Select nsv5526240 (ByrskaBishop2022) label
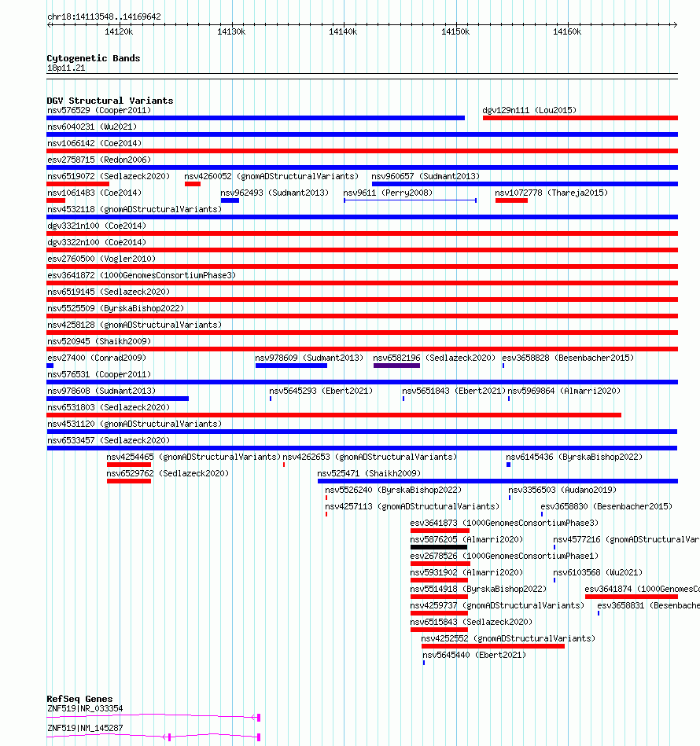 click(393, 490)
